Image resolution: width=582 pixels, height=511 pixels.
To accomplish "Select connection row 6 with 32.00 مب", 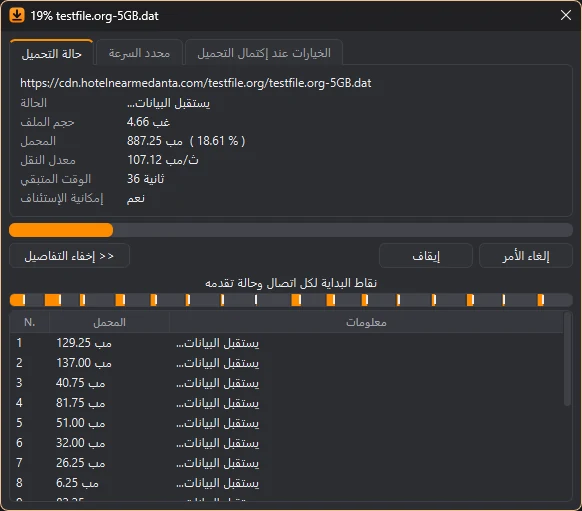I will [x=287, y=443].
